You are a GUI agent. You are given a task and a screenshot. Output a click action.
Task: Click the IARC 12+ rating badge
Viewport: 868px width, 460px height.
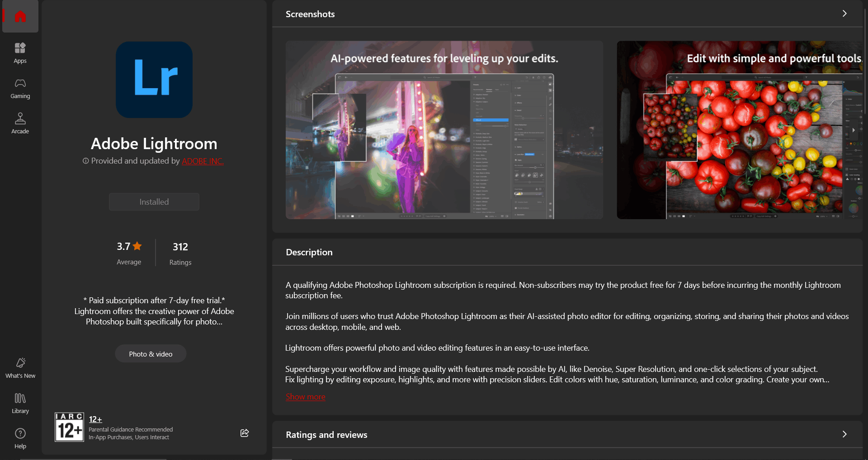click(x=69, y=427)
